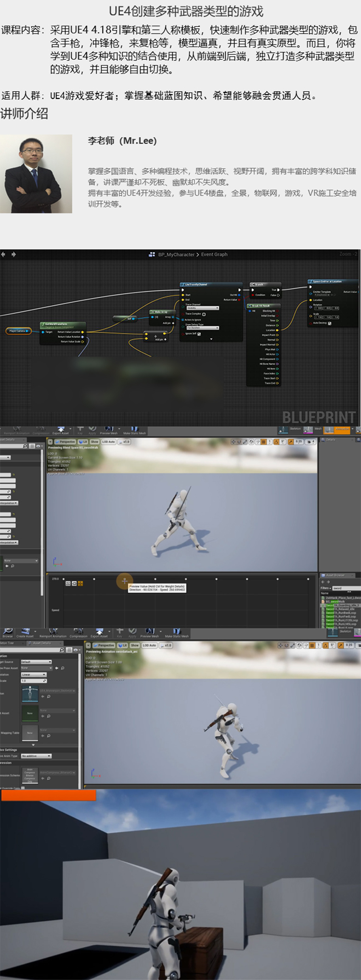Click the Scale 1.0 input field
The image size is (361, 980).
(x=34, y=681)
